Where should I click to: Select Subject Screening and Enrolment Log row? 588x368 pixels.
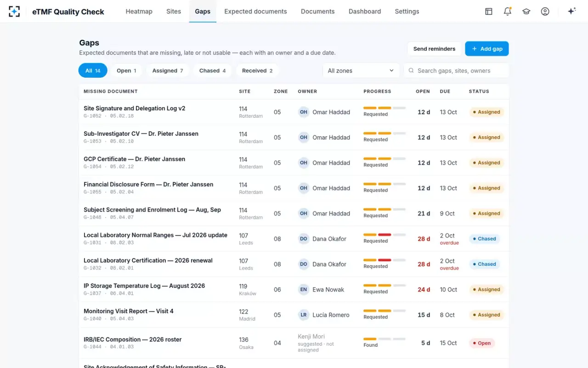(294, 213)
